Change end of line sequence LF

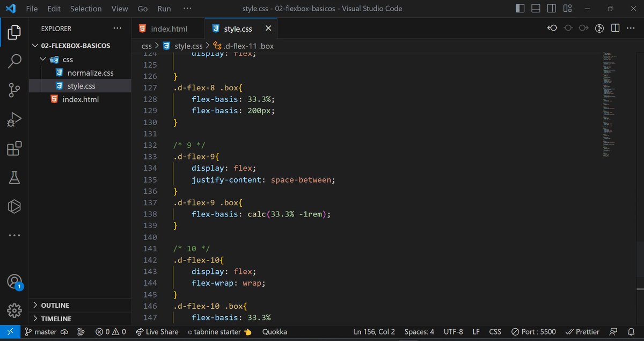476,332
